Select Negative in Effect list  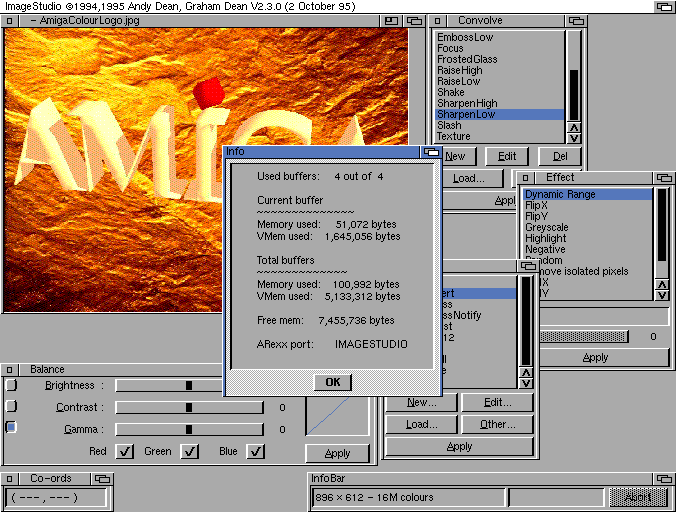click(588, 250)
